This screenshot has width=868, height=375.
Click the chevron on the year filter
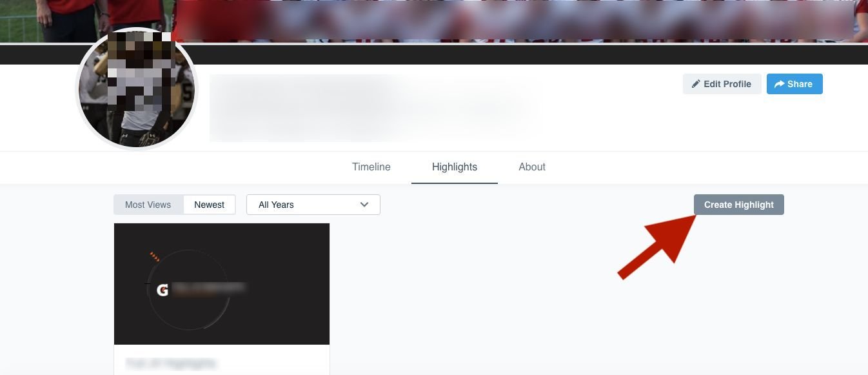[364, 205]
